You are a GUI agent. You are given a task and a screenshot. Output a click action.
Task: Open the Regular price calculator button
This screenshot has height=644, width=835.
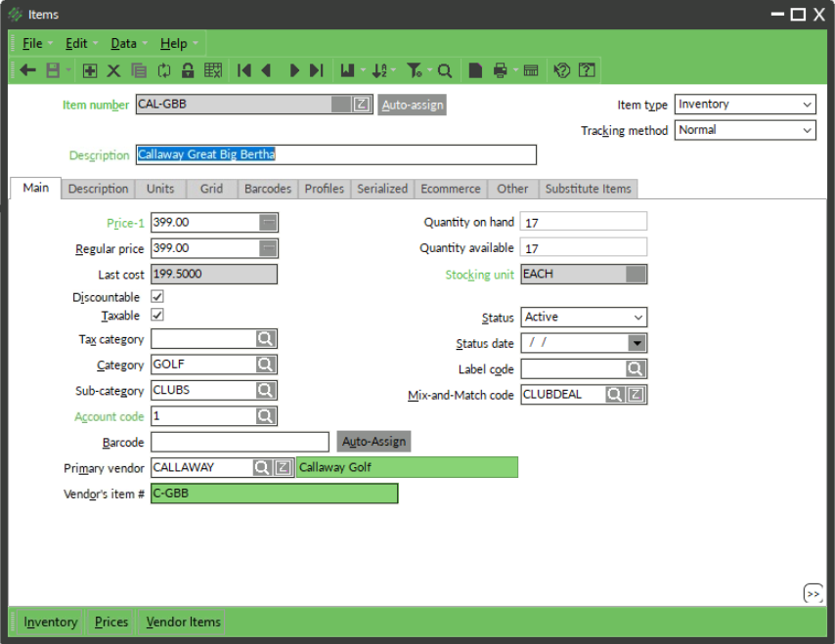click(x=268, y=248)
